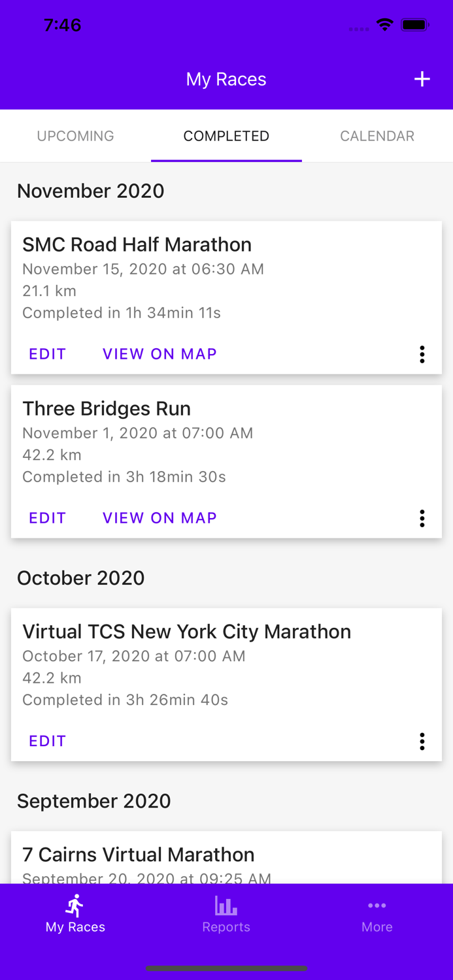Screen dimensions: 453x980
Task: View Three Bridges Run on the map
Action: [159, 517]
